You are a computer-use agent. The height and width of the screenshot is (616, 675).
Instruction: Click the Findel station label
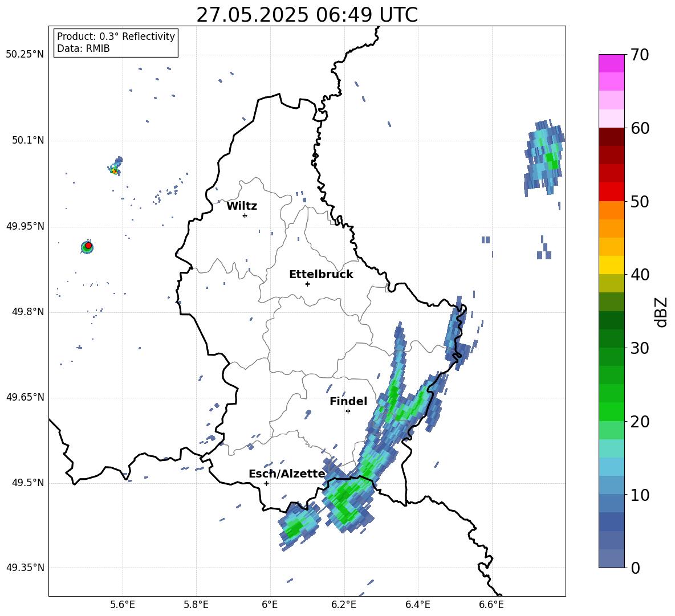[x=348, y=401]
